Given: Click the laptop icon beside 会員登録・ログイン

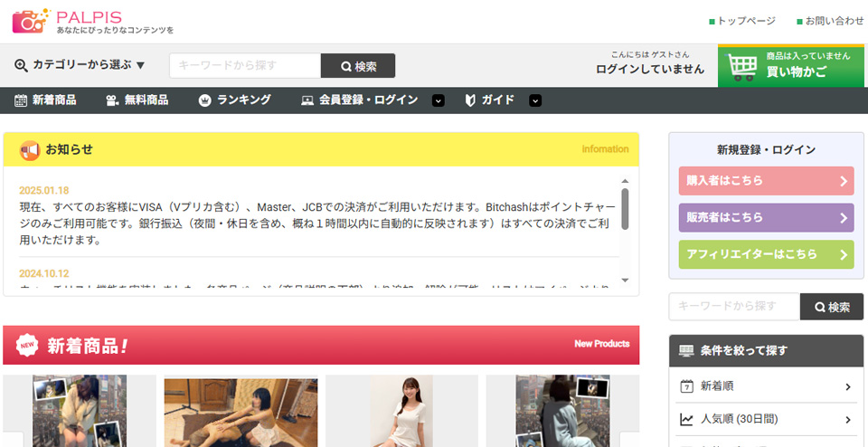Looking at the screenshot, I should pyautogui.click(x=307, y=100).
